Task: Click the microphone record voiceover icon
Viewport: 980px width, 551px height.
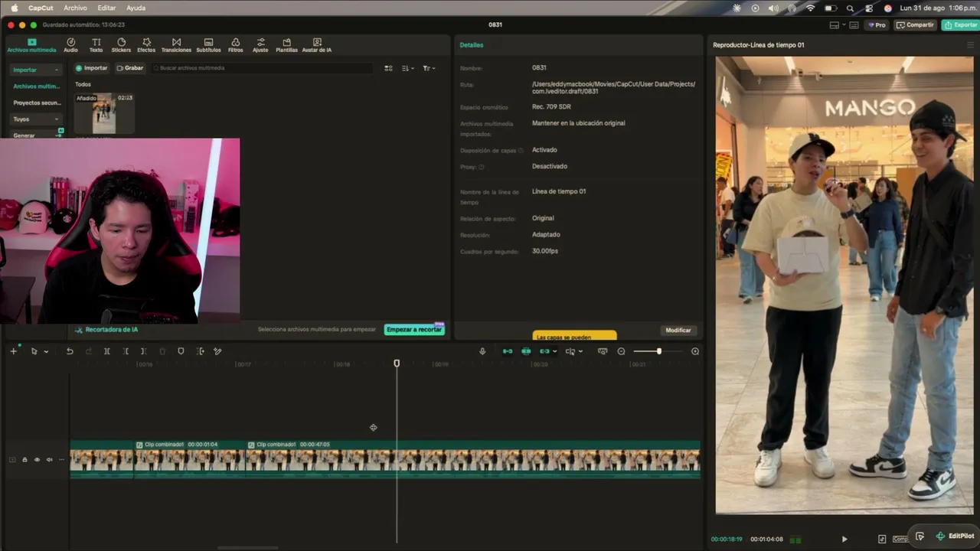Action: [482, 351]
